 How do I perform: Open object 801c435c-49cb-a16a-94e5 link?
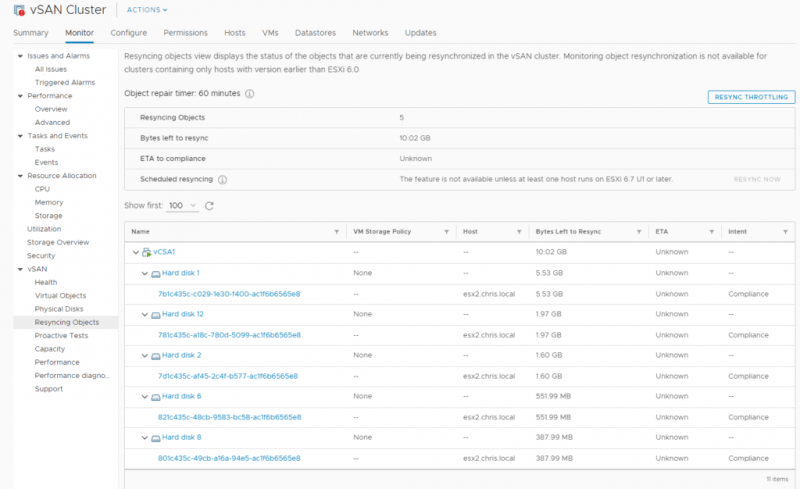click(x=229, y=458)
